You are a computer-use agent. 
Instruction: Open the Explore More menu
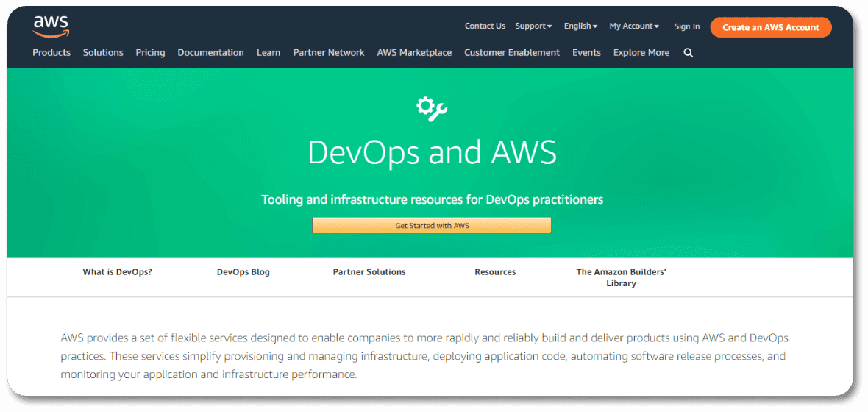click(x=641, y=53)
